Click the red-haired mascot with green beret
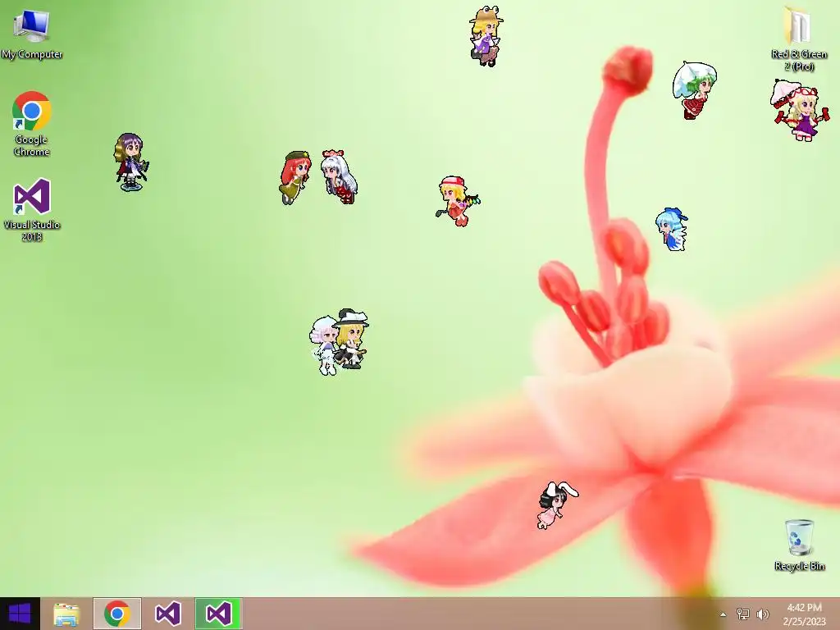 coord(294,177)
